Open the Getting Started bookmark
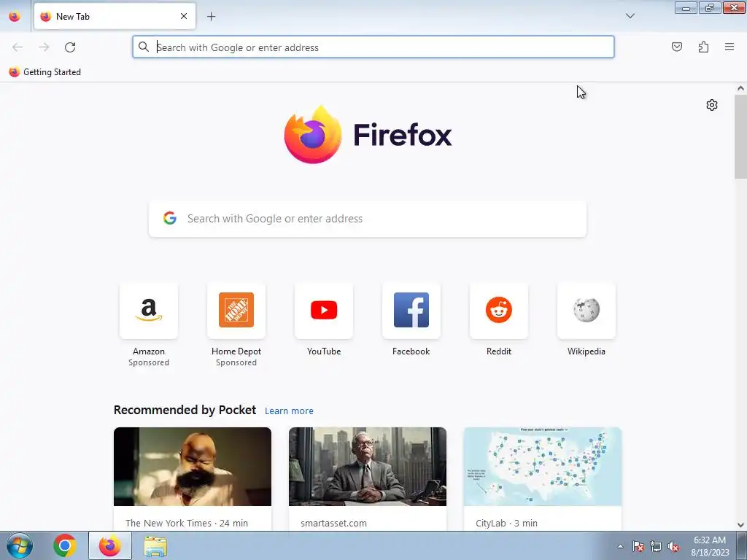The height and width of the screenshot is (560, 747). tap(45, 72)
